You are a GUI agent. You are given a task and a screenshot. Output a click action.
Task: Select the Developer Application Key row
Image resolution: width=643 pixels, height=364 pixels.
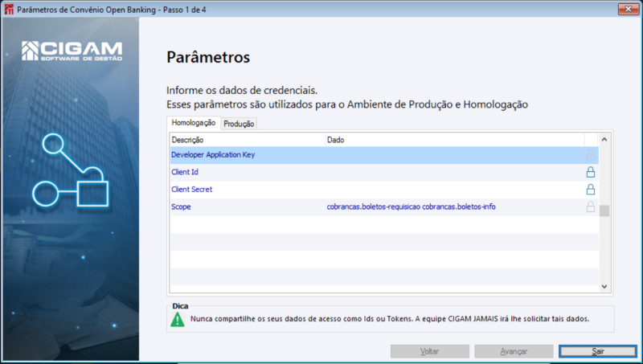point(384,155)
